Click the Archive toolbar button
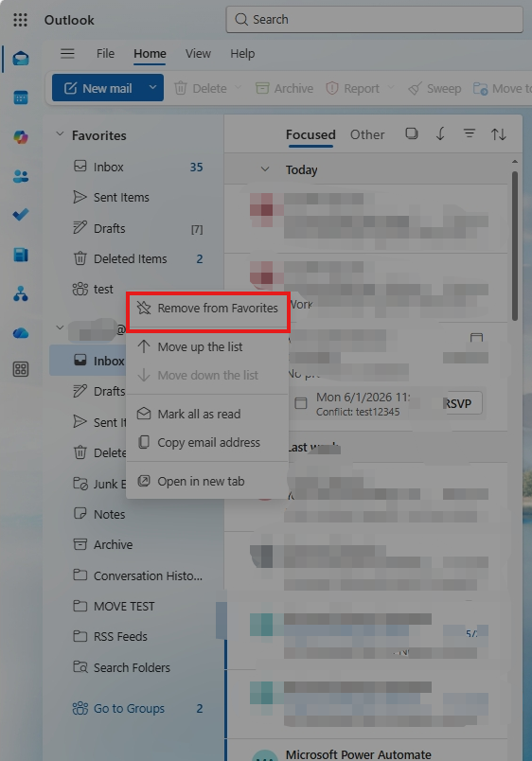Screen dimensions: 532x761 (284, 88)
